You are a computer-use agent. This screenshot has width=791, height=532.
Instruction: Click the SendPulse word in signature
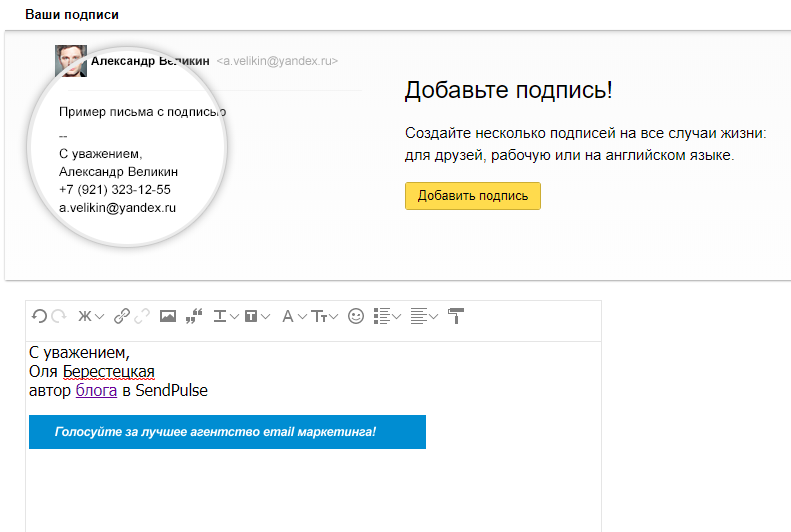point(172,390)
